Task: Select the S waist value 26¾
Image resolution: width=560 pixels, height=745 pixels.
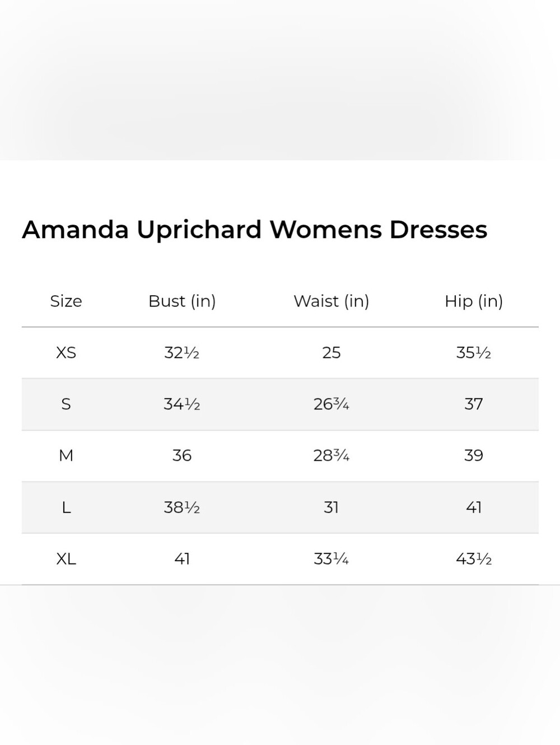Action: pyautogui.click(x=332, y=404)
